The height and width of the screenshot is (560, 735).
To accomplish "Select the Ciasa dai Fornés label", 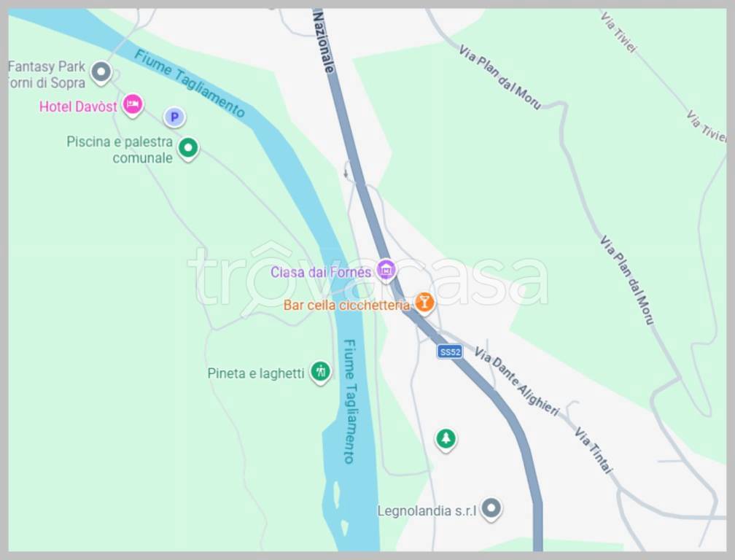I will click(321, 272).
